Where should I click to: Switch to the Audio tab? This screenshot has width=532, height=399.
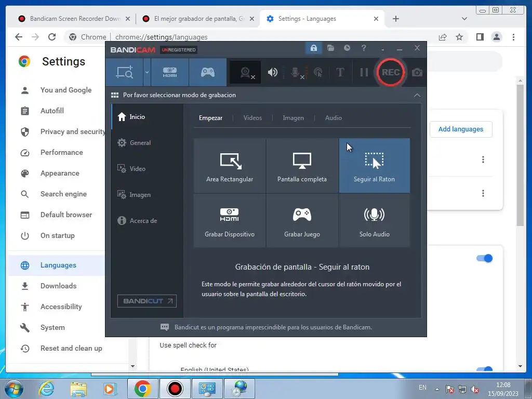coord(333,118)
